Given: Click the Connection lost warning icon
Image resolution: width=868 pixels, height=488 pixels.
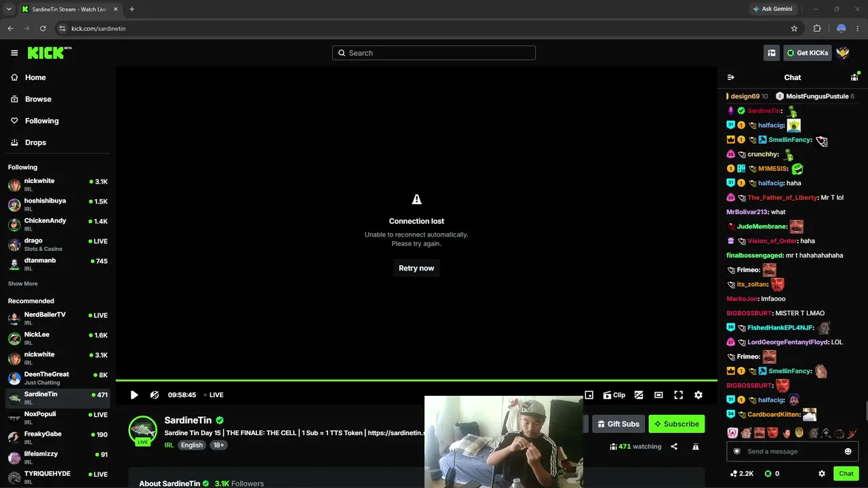Looking at the screenshot, I should (x=416, y=199).
